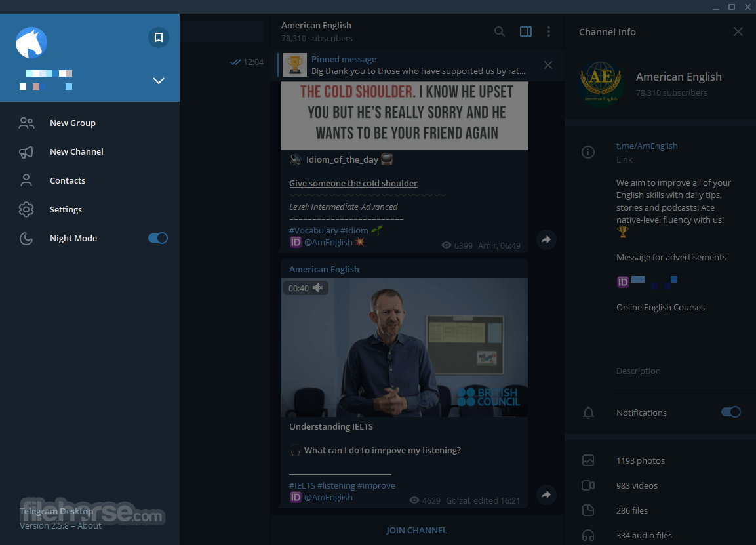Forward the idiom of the day post
The image size is (756, 545).
[x=546, y=239]
